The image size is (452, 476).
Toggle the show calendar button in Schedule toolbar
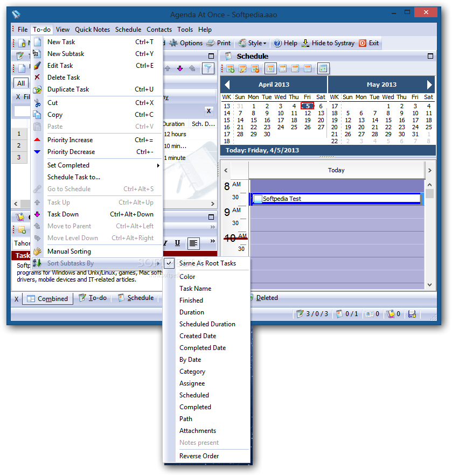(x=323, y=68)
